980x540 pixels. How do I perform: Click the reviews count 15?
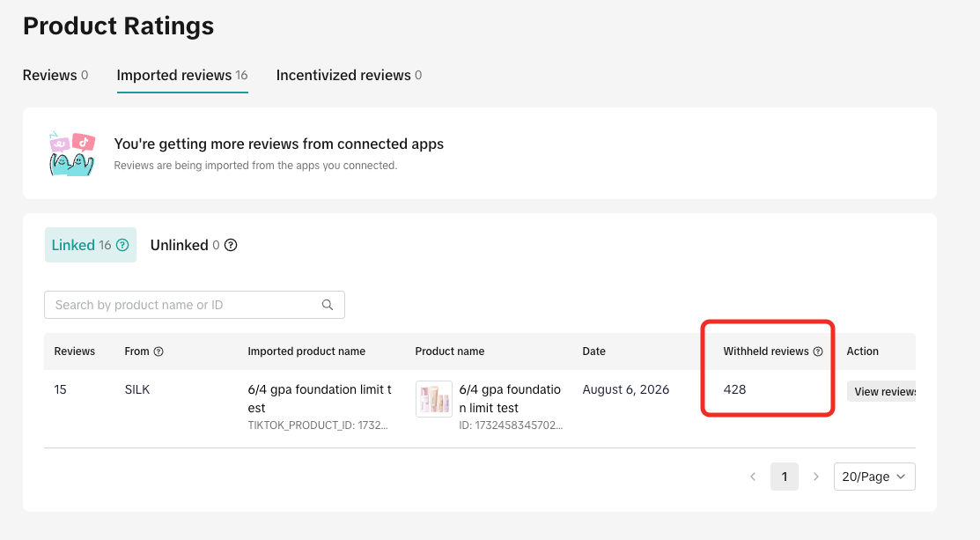tap(60, 389)
